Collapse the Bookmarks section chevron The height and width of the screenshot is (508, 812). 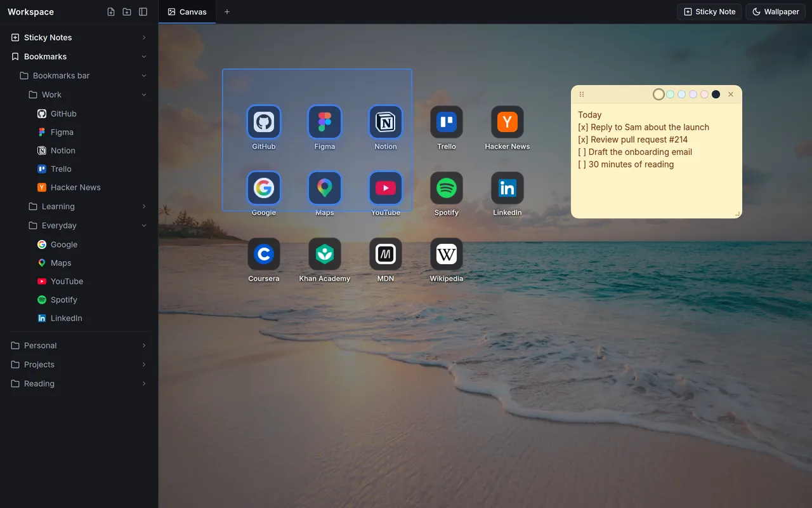pos(144,57)
